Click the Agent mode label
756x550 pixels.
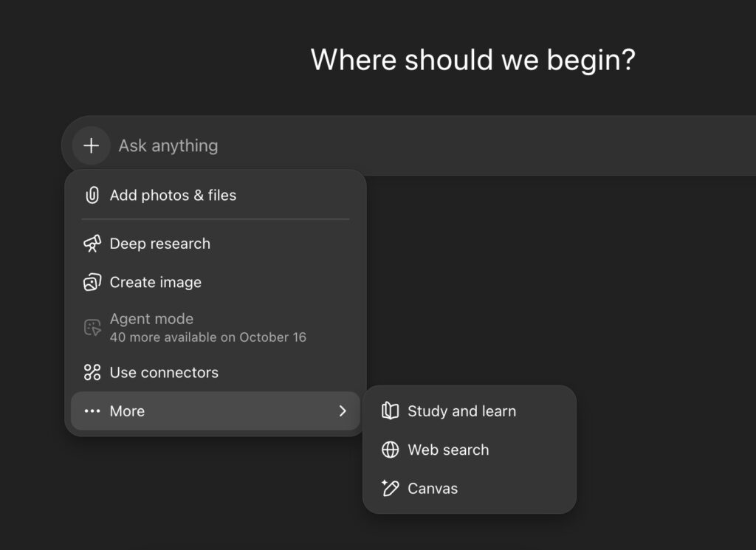(151, 319)
